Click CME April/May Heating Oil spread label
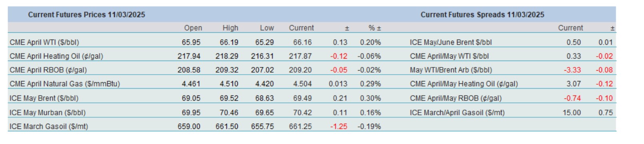644x144 pixels. click(x=464, y=84)
